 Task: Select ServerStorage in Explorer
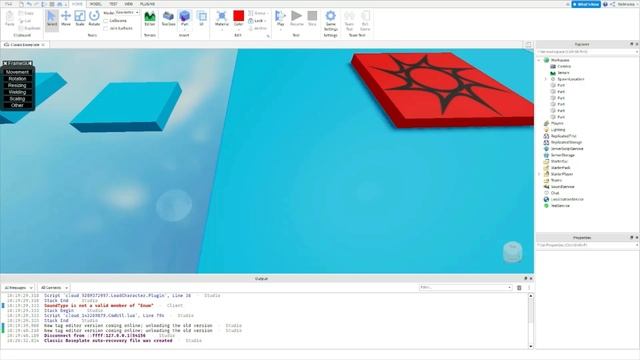pyautogui.click(x=562, y=155)
